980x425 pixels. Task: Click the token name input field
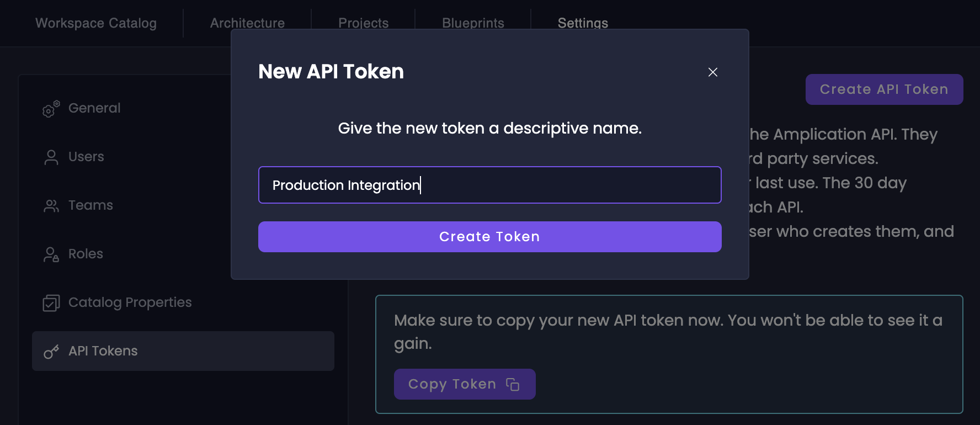pyautogui.click(x=489, y=185)
